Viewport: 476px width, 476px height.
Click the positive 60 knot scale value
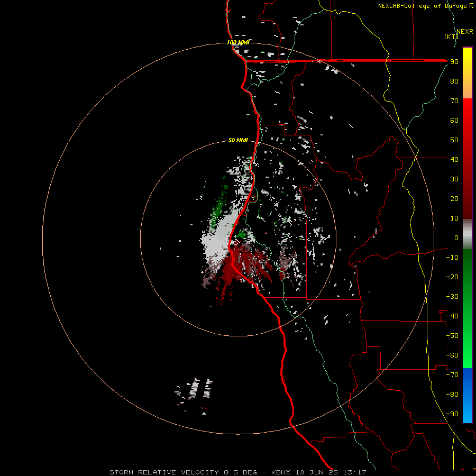coord(454,121)
